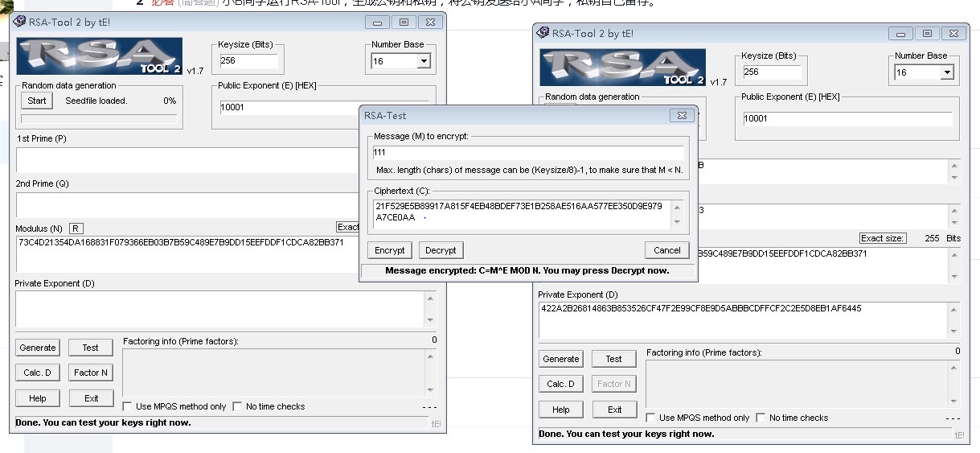Image resolution: width=980 pixels, height=453 pixels.
Task: Click the left RSA-Tool window title bar icon
Action: point(19,23)
